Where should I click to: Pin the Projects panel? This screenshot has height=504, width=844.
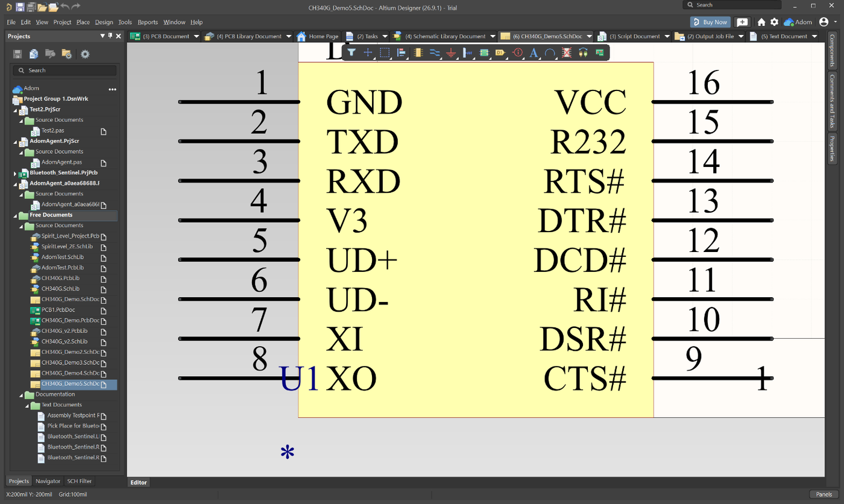[x=110, y=36]
